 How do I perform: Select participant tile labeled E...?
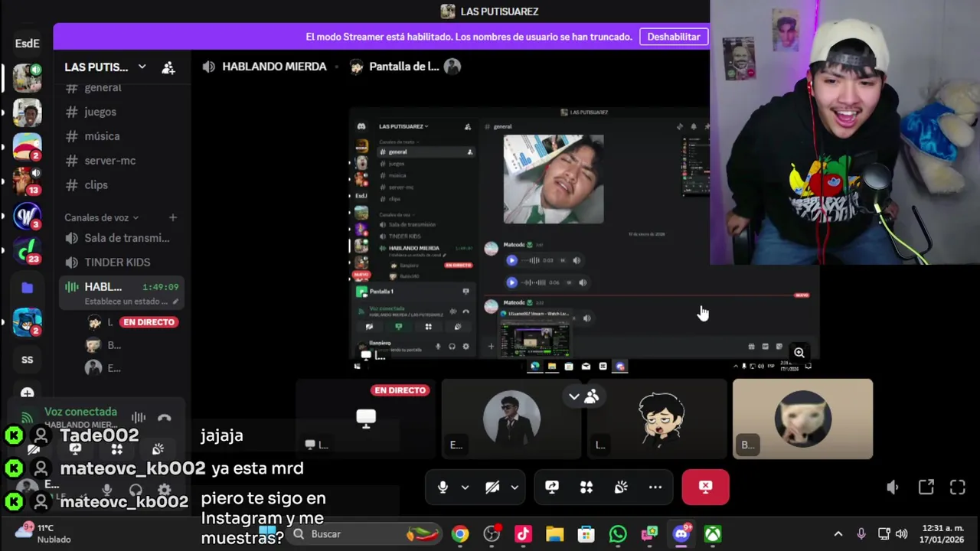point(511,419)
